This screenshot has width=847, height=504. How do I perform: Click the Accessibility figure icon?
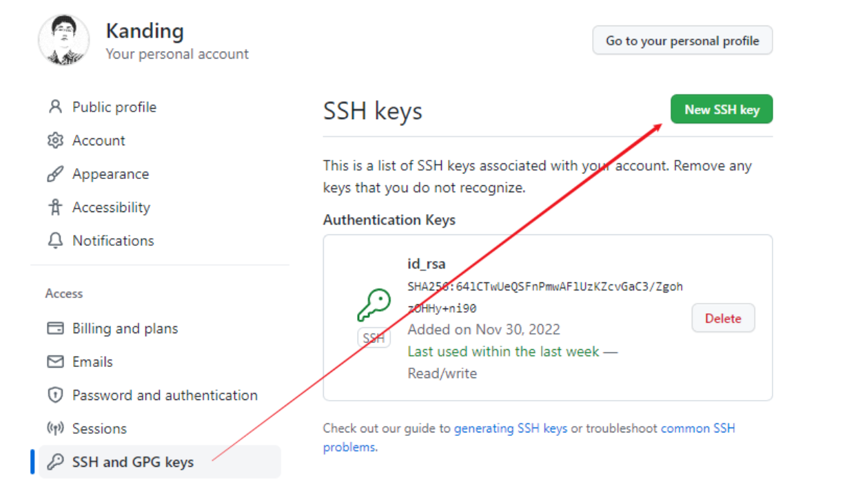[x=55, y=207]
